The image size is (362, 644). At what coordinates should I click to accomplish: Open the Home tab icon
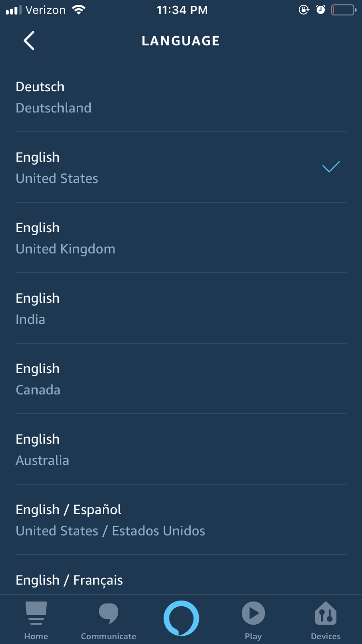click(x=36, y=620)
